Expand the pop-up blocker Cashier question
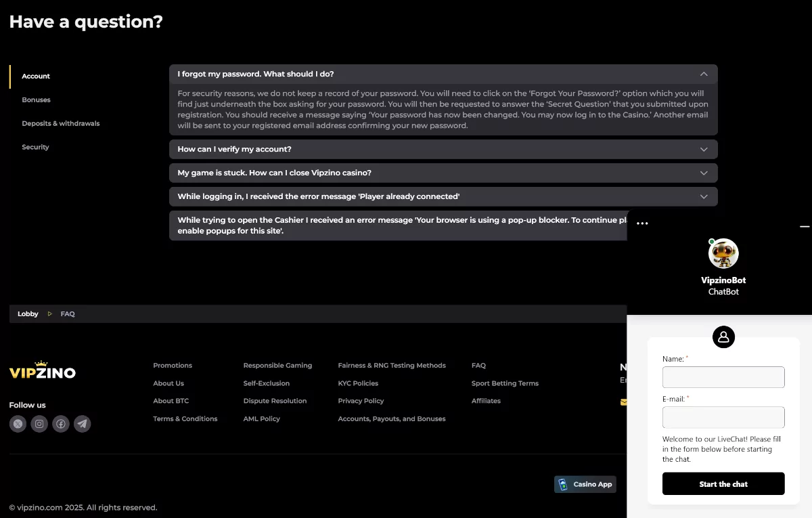 click(398, 225)
